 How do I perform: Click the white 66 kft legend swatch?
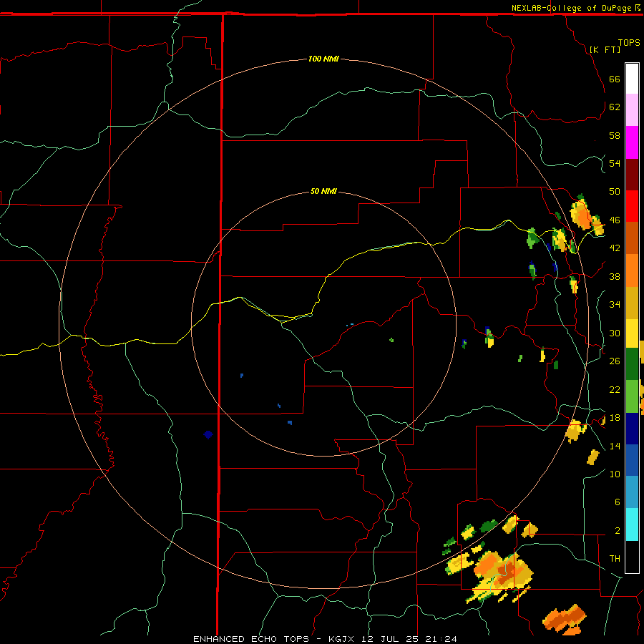point(632,79)
